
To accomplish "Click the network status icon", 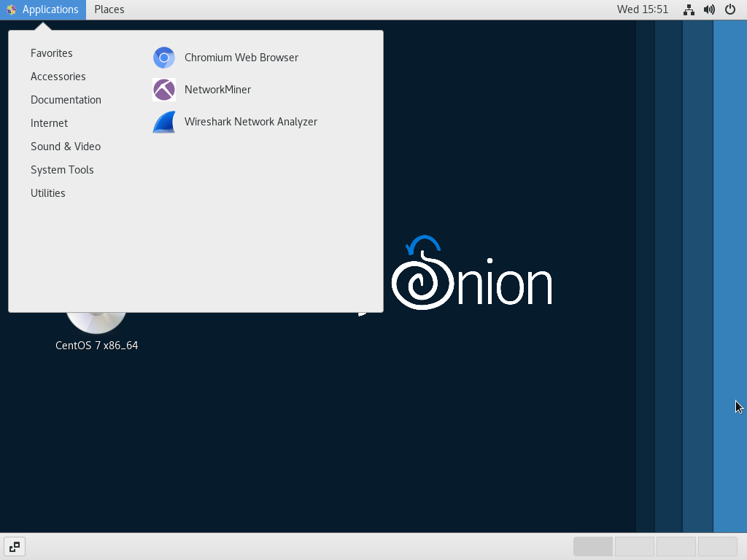I will pyautogui.click(x=689, y=9).
